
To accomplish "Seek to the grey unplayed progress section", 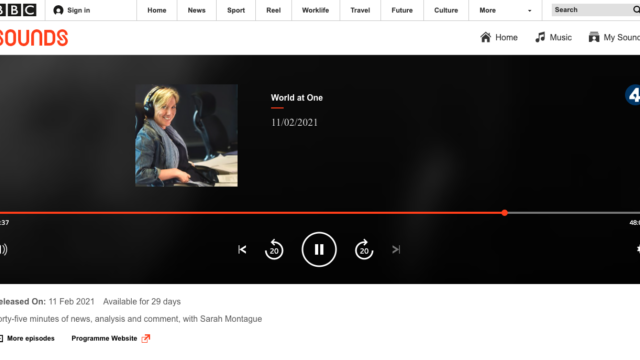I will tap(574, 213).
